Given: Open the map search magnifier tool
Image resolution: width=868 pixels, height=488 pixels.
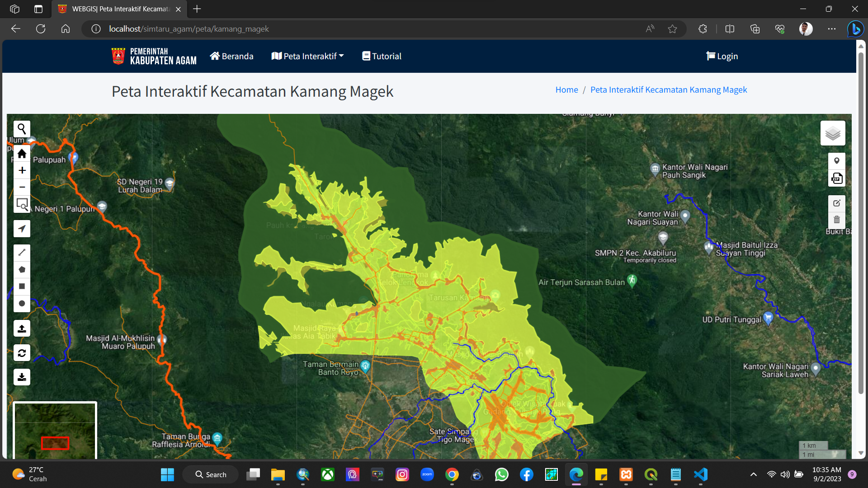Looking at the screenshot, I should click(22, 129).
